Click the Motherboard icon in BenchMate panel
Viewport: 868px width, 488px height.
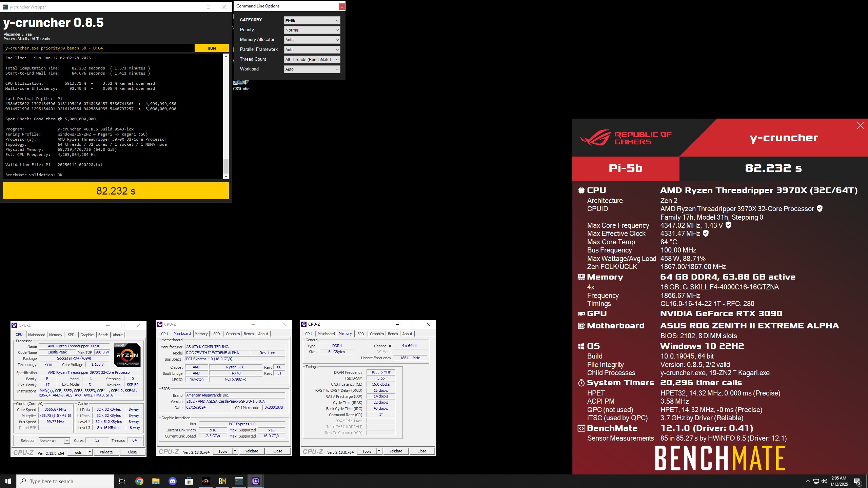[x=581, y=326]
